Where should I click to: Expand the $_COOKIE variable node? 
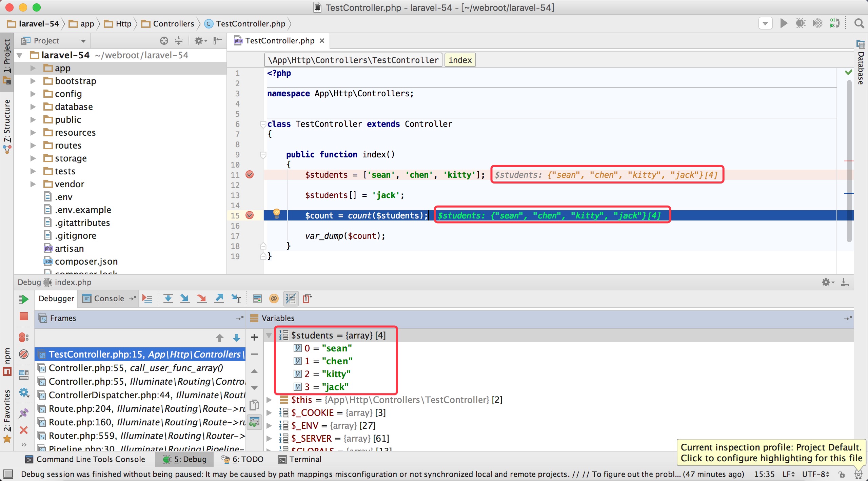269,413
